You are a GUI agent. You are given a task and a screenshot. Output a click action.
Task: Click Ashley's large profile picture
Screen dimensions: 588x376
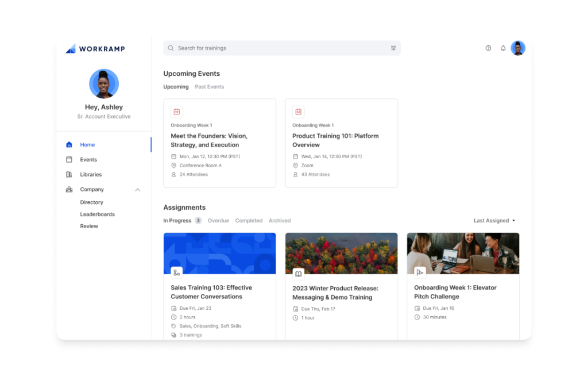tap(104, 84)
